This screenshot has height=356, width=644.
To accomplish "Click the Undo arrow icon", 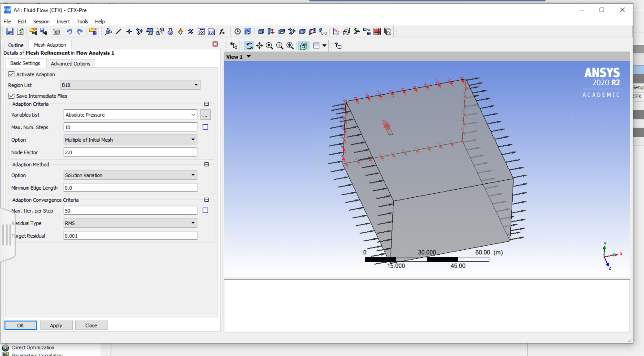I will (69, 32).
